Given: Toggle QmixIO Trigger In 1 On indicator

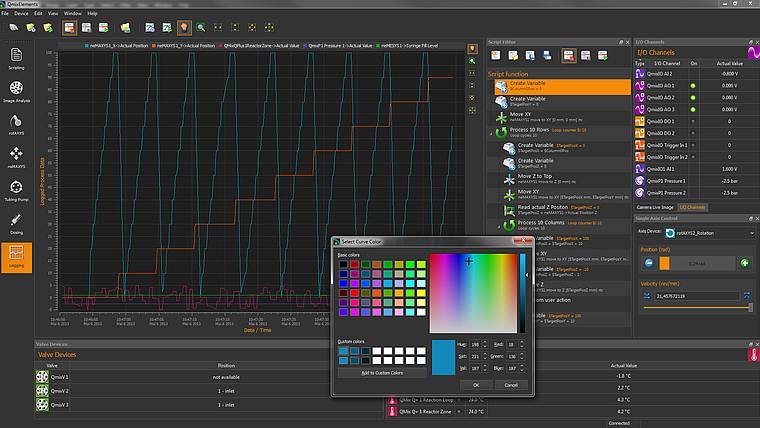Looking at the screenshot, I should coord(693,145).
